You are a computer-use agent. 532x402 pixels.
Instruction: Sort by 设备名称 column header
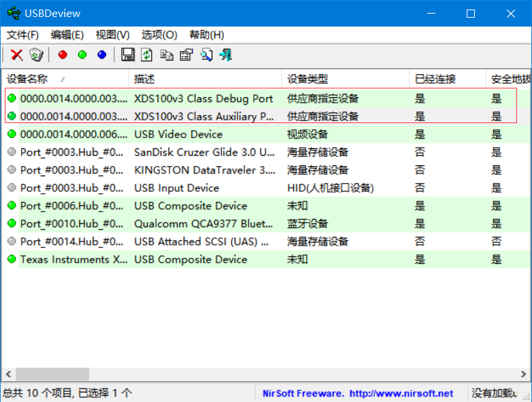65,79
